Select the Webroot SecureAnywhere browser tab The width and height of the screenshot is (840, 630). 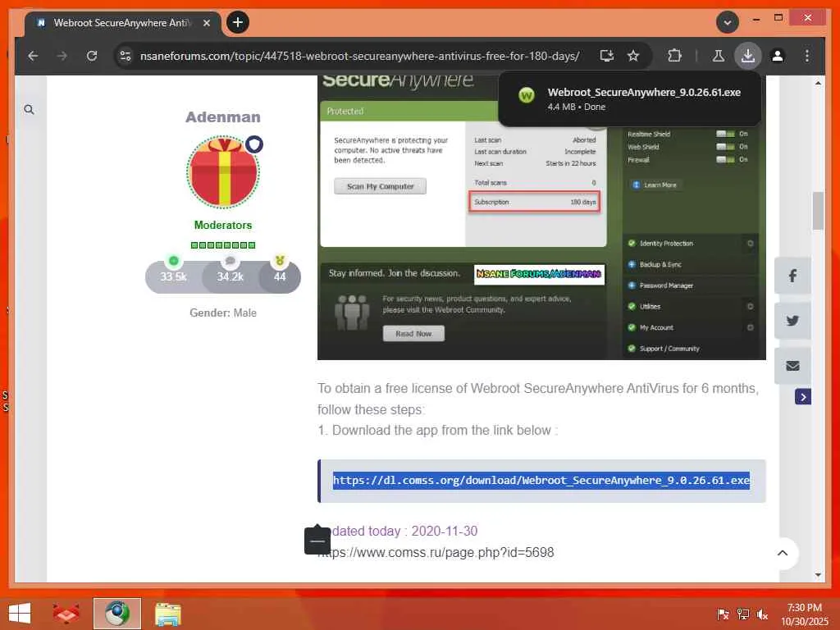point(122,23)
